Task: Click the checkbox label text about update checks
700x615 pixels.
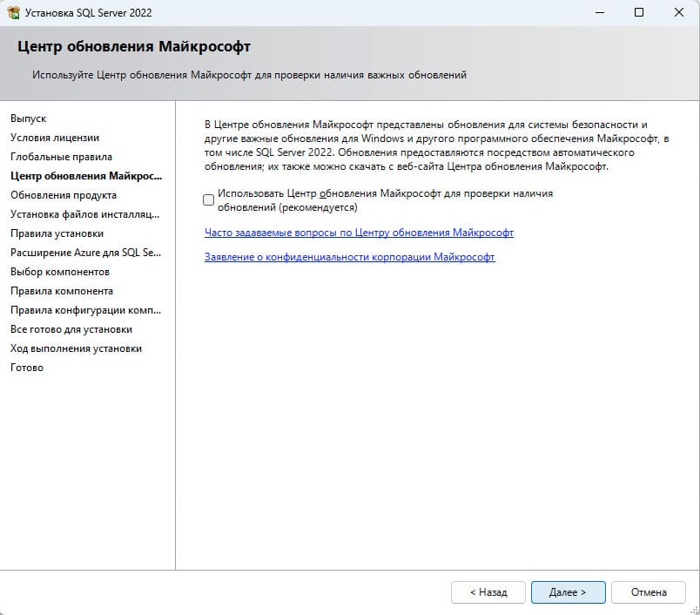Action: point(385,200)
